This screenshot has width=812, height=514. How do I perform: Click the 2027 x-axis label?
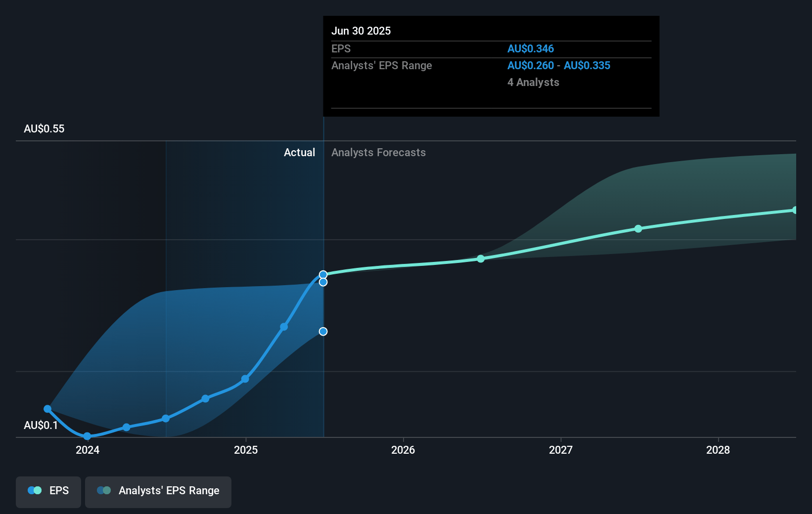(x=560, y=450)
